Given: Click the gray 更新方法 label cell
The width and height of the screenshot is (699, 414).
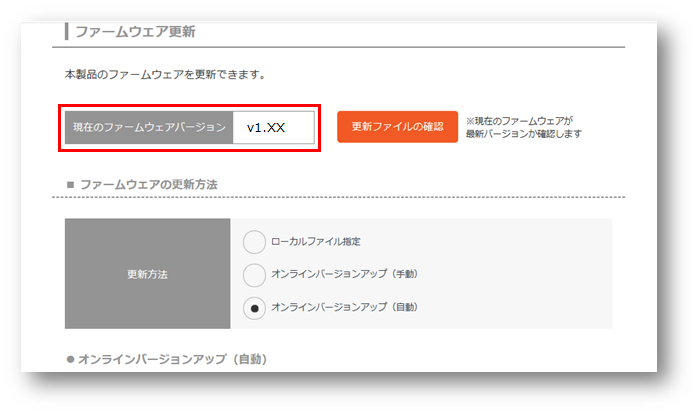Looking at the screenshot, I should 147,274.
